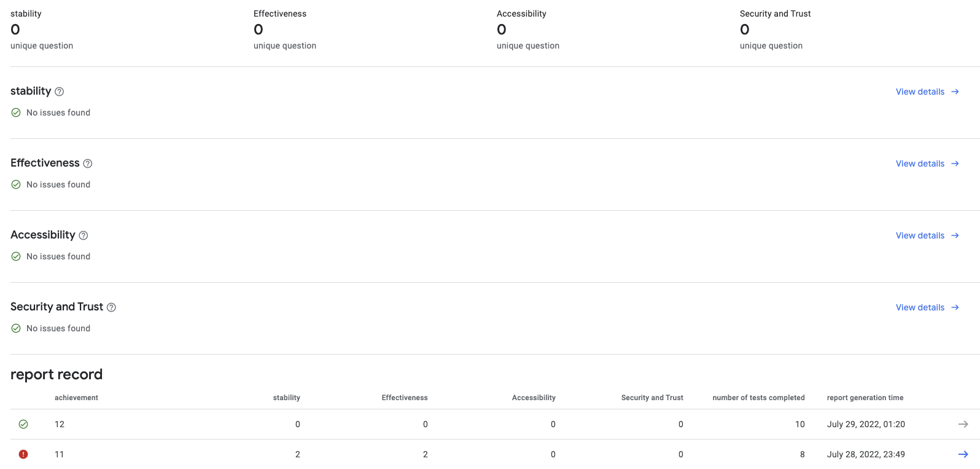Image resolution: width=980 pixels, height=469 pixels.
Task: Click the green check under stability section
Action: coord(16,112)
